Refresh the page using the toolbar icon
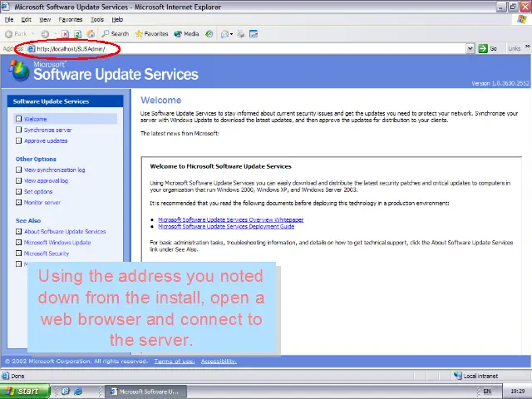The image size is (532, 399). pos(77,34)
